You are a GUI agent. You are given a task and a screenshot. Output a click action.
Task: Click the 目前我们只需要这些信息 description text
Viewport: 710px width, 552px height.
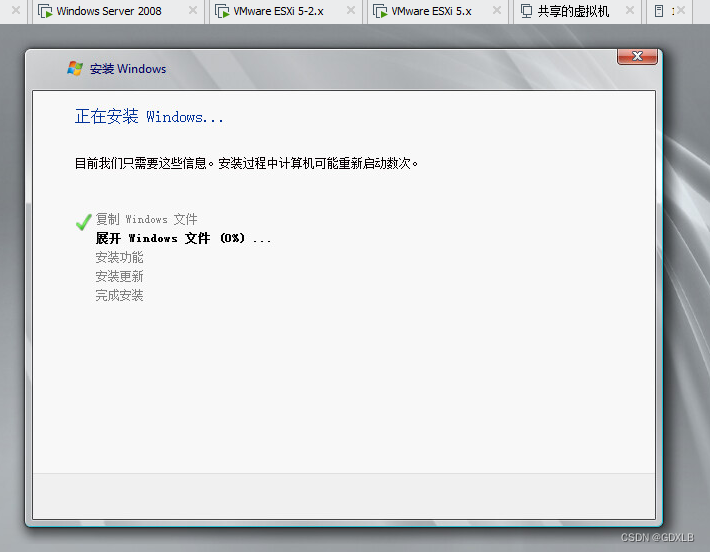[x=246, y=163]
